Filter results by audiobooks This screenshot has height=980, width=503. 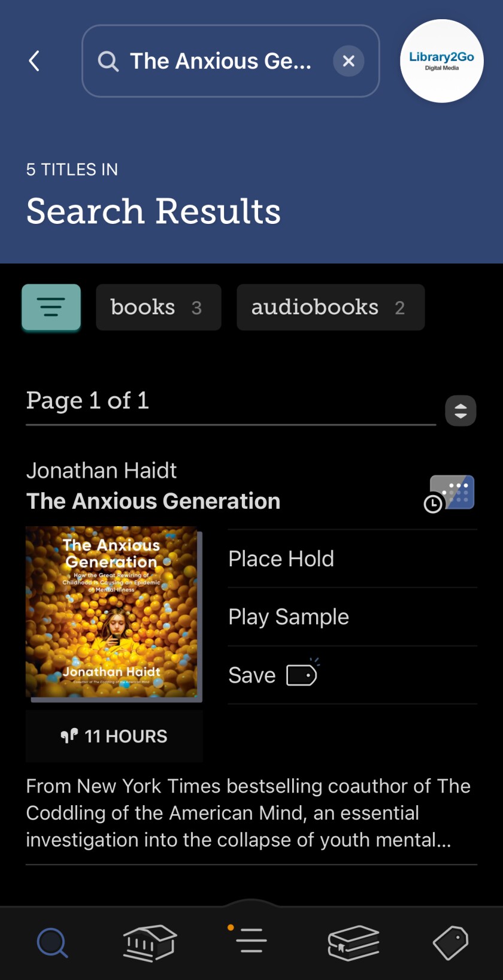point(330,307)
